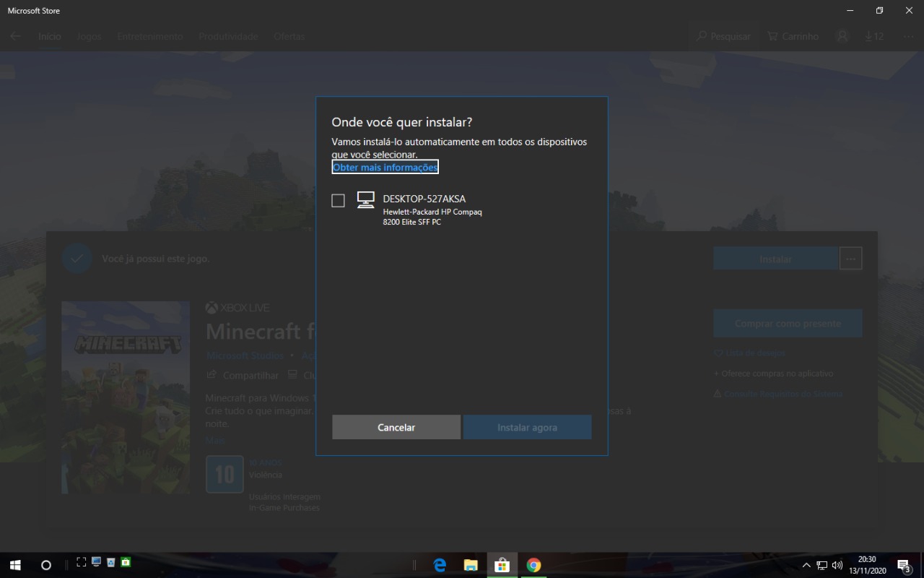Open the Produtividade tab
924x578 pixels.
pos(228,36)
